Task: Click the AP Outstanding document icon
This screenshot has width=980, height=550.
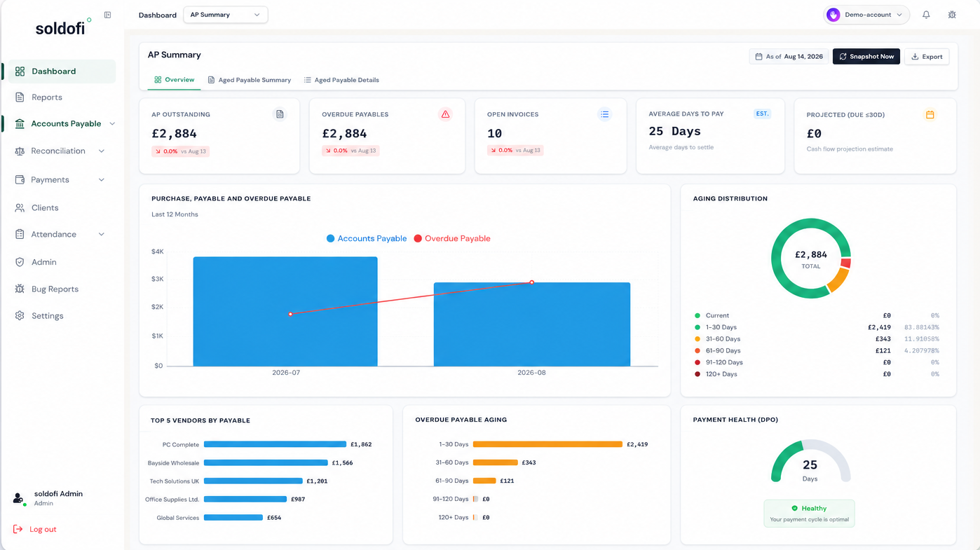Action: pyautogui.click(x=280, y=114)
